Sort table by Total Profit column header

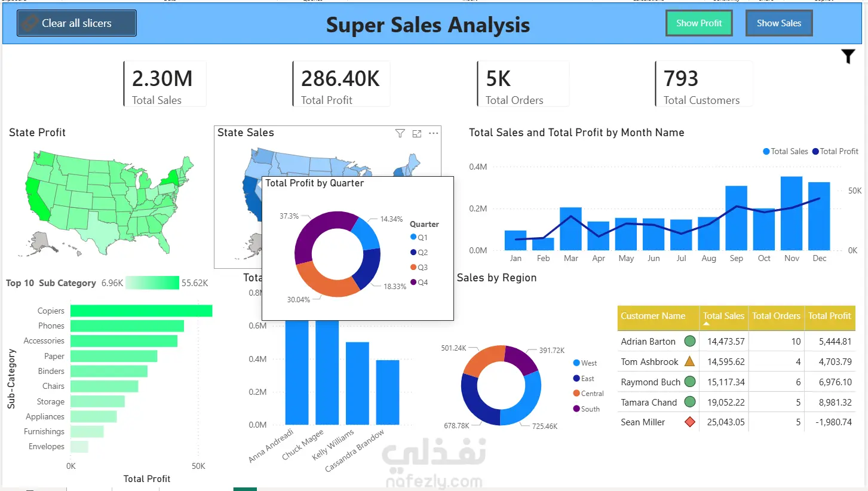[829, 316]
